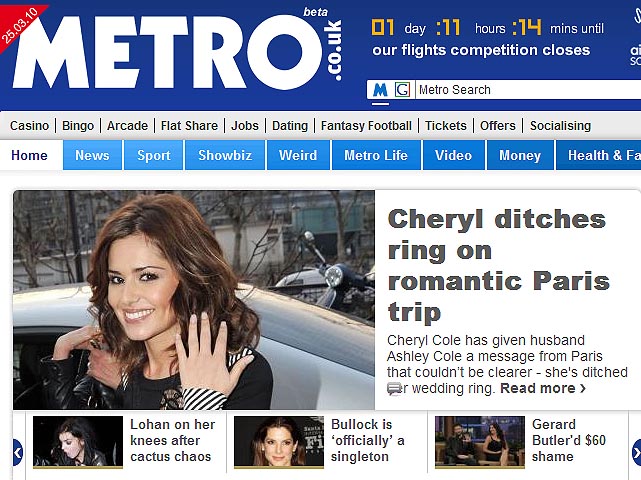Open the Fantasy Football link
Screen dimensions: 641x480
366,126
